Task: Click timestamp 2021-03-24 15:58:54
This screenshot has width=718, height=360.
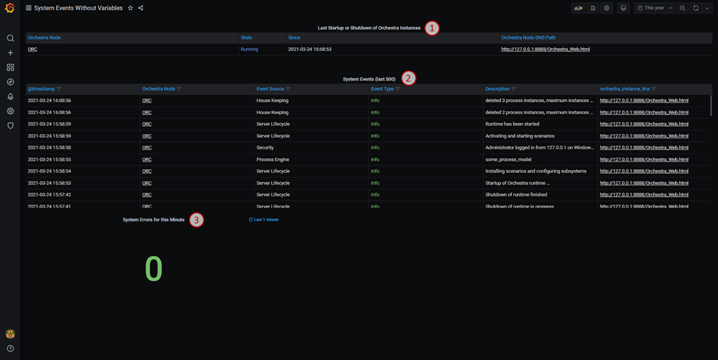Action: point(49,171)
